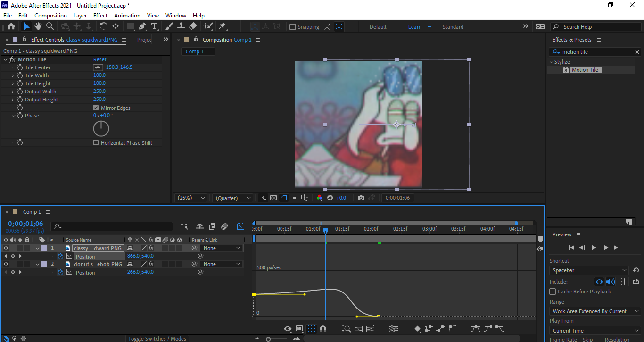Uncheck the Mirror Edges checkbox

click(x=96, y=108)
